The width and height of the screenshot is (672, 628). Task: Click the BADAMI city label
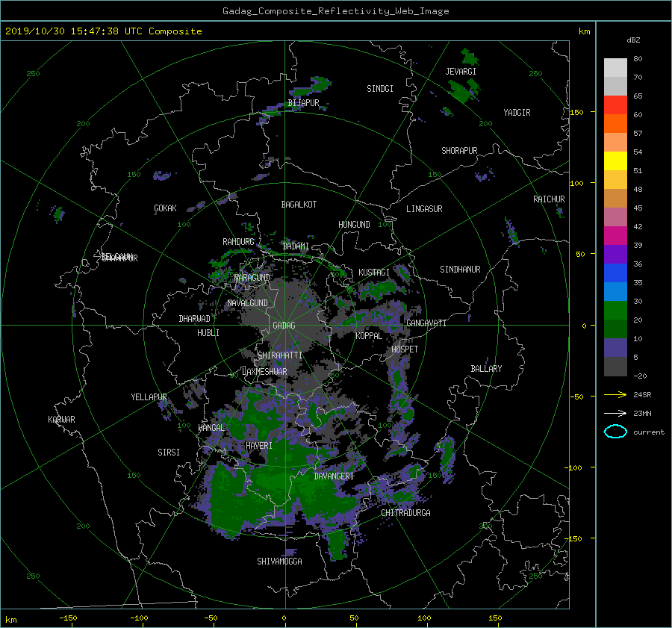coord(296,246)
